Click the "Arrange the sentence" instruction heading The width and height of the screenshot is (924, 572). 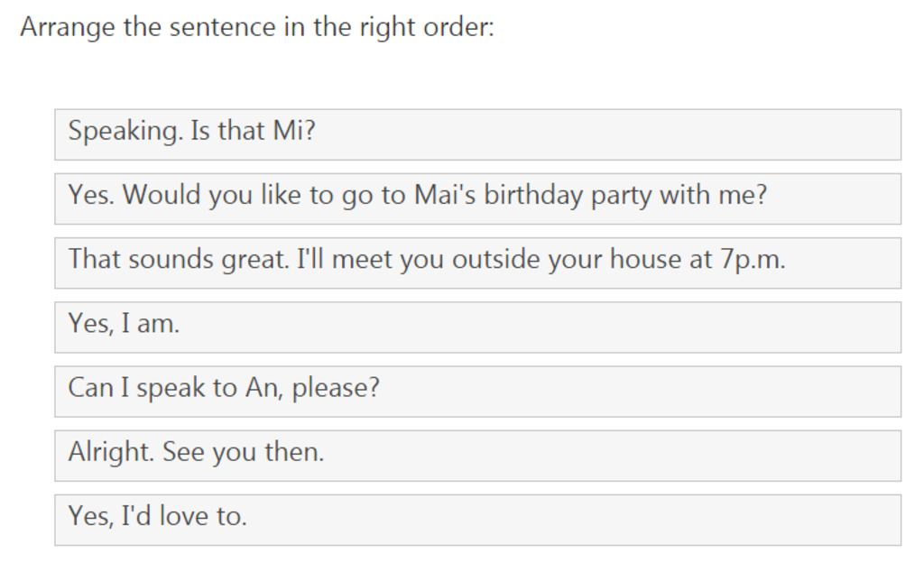coord(257,27)
